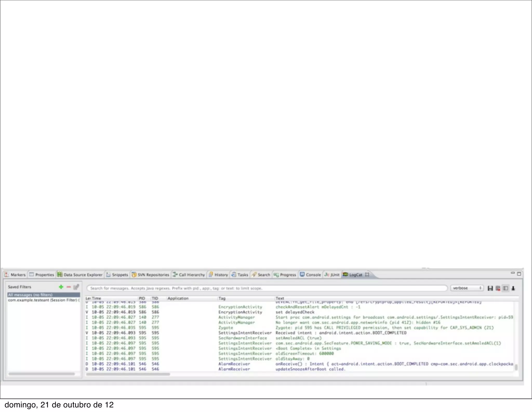
Task: Edit the selected logcat filter
Action: tap(76, 287)
